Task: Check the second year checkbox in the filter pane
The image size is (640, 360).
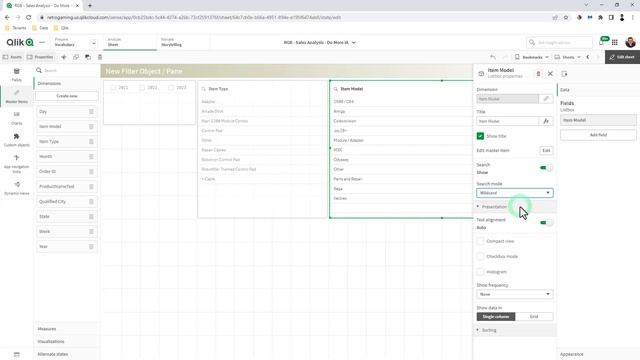Action: pos(142,88)
